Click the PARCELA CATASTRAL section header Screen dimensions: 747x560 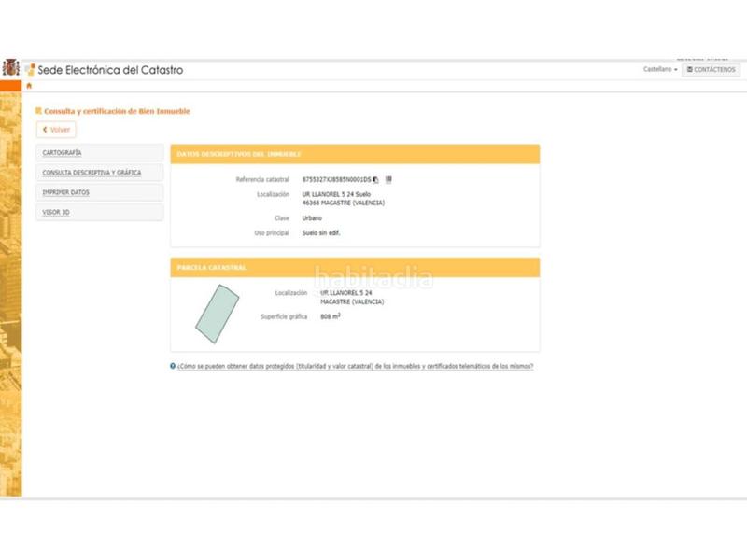[x=212, y=268]
